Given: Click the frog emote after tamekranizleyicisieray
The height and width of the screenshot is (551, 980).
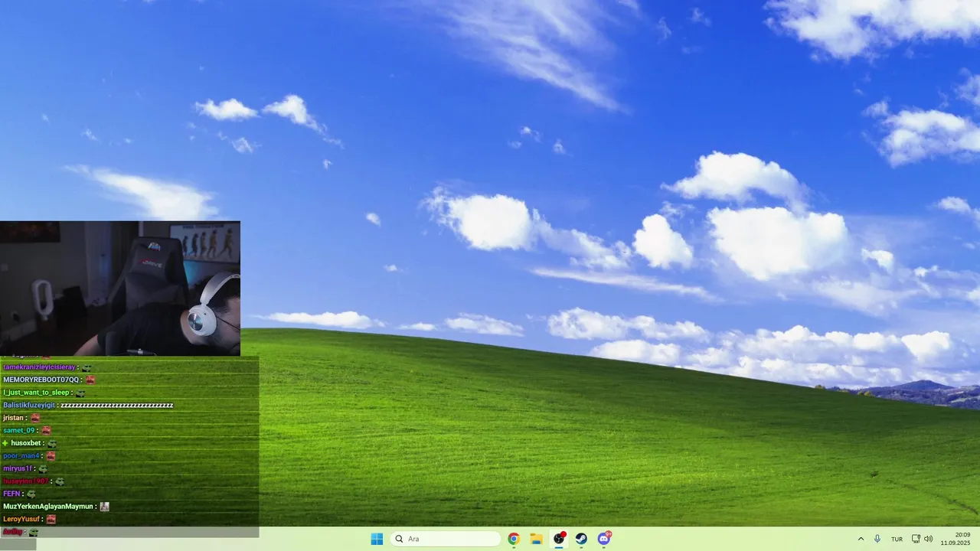Looking at the screenshot, I should coord(87,367).
